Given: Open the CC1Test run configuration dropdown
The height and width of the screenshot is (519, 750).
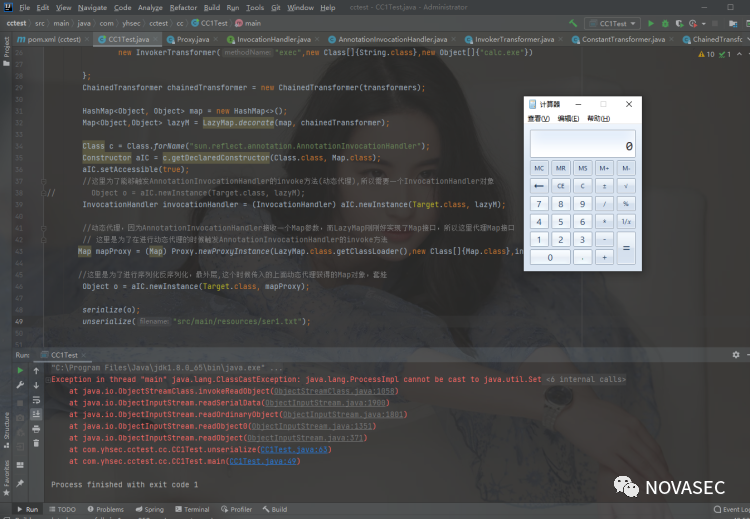Looking at the screenshot, I should pos(613,23).
